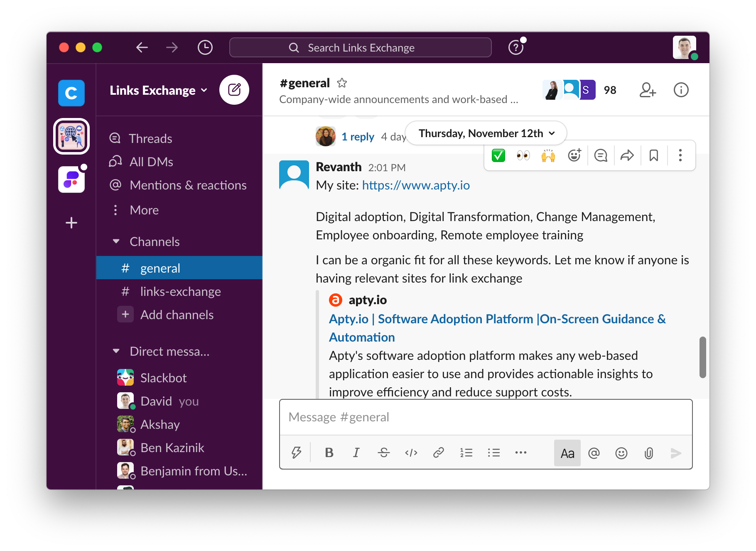
Task: Toggle ordered list formatting
Action: pos(466,453)
